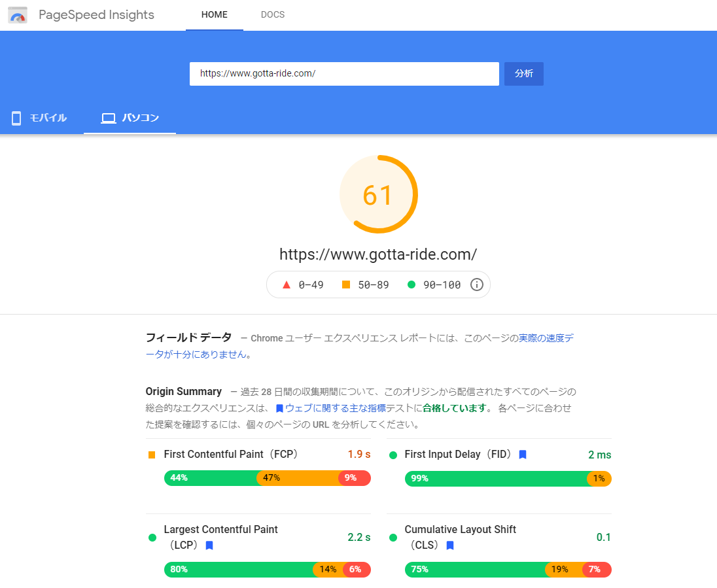The image size is (717, 588).
Task: Click the orange square beside First Contentful Paint
Action: click(152, 455)
